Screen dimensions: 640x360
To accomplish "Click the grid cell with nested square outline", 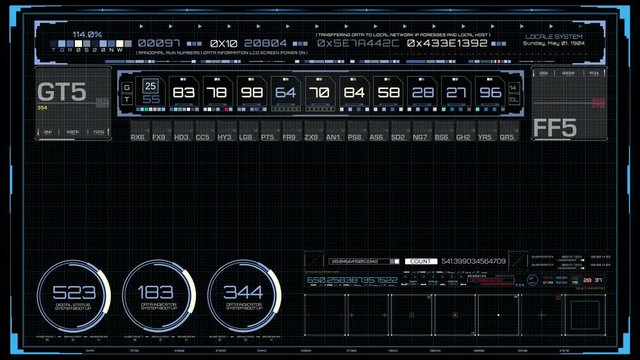I will click(x=584, y=315).
